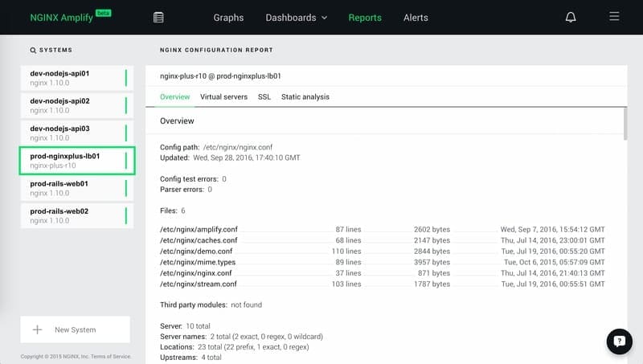Click the report's vertical scrollbar
This screenshot has height=364, width=643.
coord(625,124)
